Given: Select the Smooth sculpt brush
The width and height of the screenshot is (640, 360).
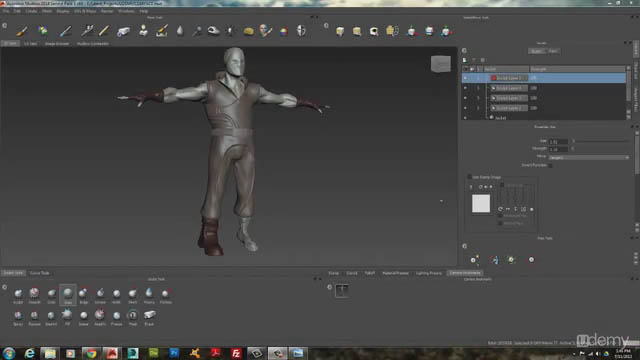Looking at the screenshot, I should coord(35,295).
